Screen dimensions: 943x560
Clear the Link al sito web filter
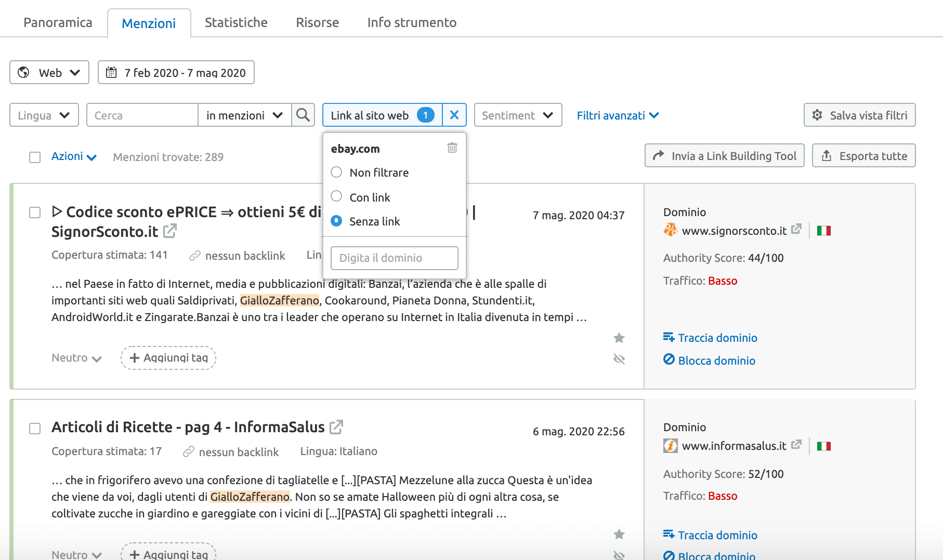tap(454, 115)
